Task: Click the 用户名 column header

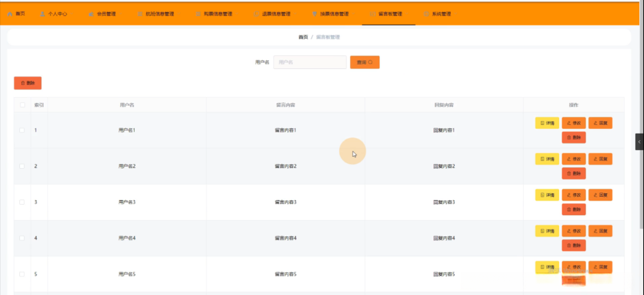Action: [x=127, y=105]
